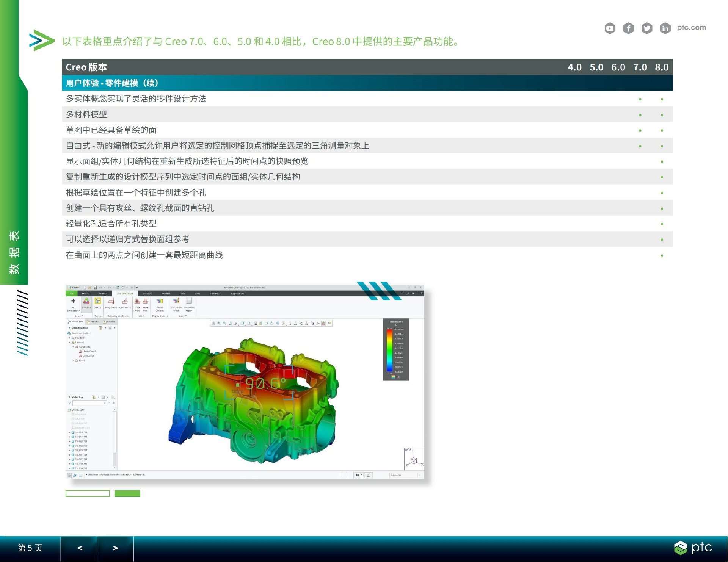Screen dimensions: 728x562
Task: Click the model tree search field
Action: coord(90,403)
